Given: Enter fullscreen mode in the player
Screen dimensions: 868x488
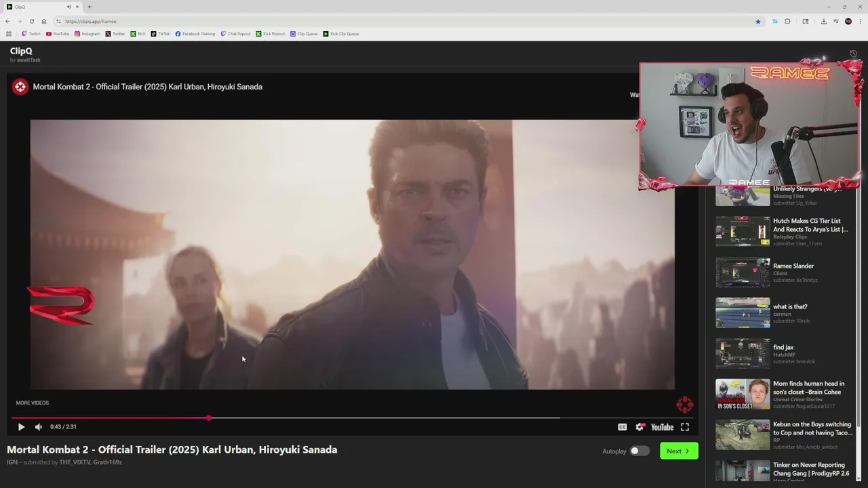Looking at the screenshot, I should [685, 427].
